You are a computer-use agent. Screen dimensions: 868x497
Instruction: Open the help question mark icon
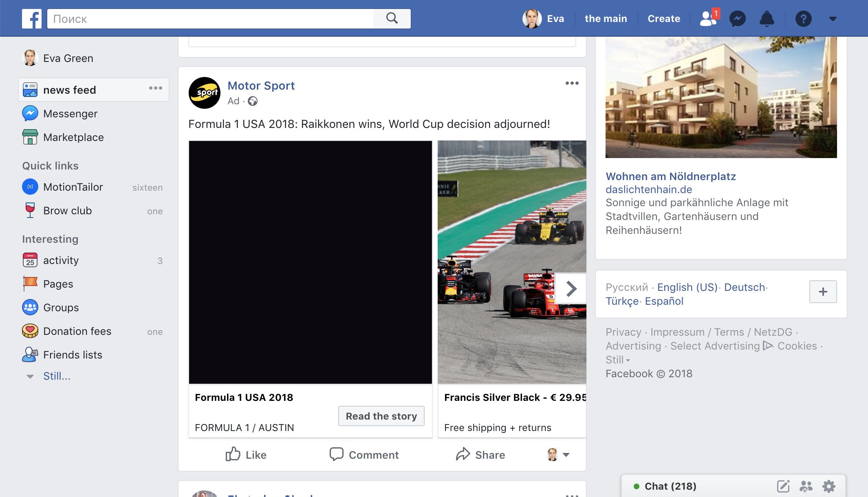[804, 19]
